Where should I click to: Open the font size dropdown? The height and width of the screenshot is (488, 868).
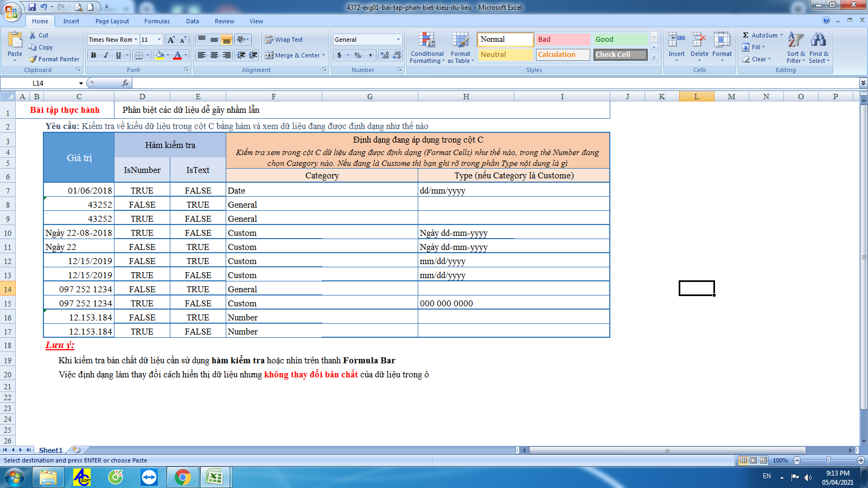[x=159, y=40]
